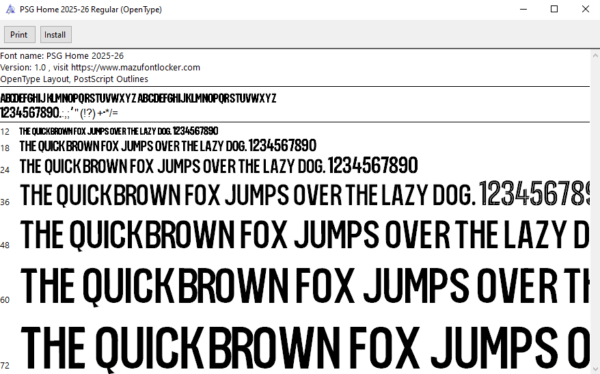Click the Print button

[20, 34]
